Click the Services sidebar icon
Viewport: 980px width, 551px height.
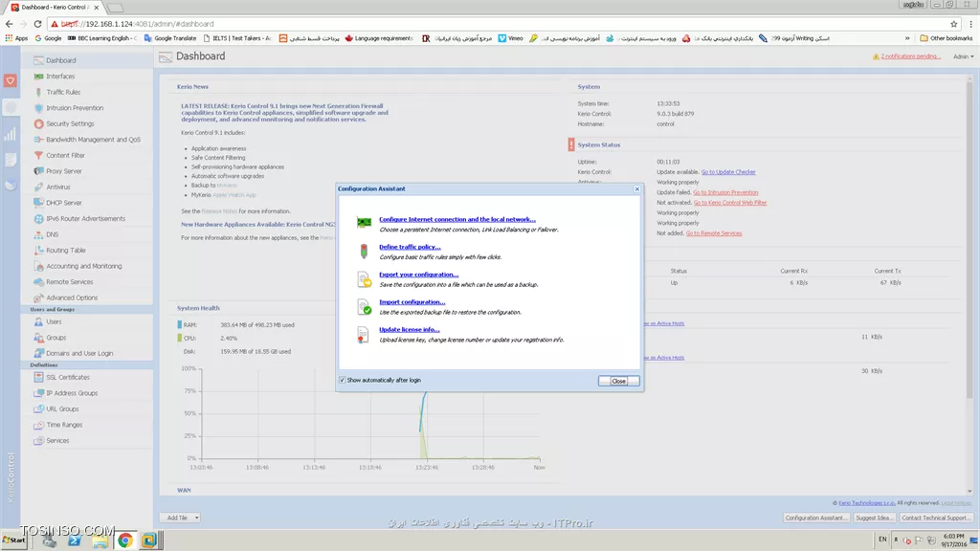coord(38,440)
